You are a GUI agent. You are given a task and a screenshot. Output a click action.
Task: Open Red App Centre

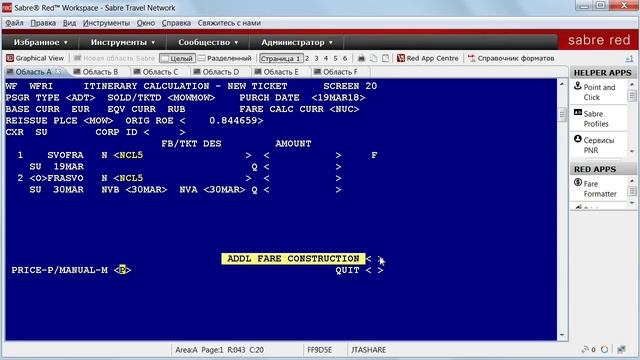(x=428, y=58)
